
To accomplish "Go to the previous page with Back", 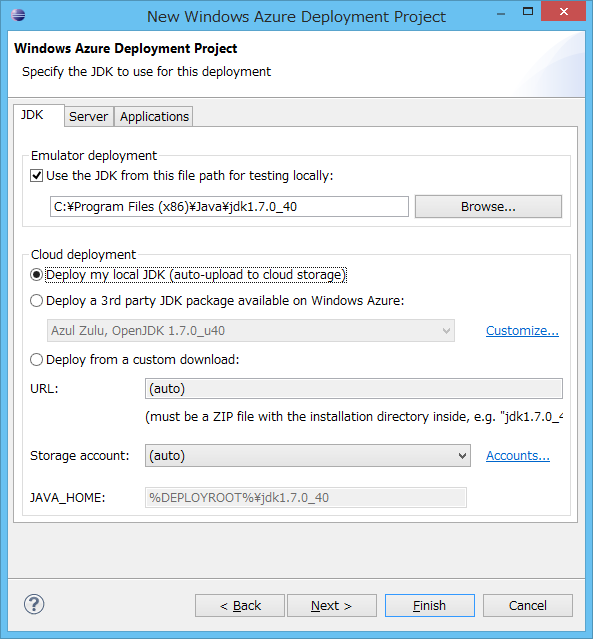I will (240, 606).
